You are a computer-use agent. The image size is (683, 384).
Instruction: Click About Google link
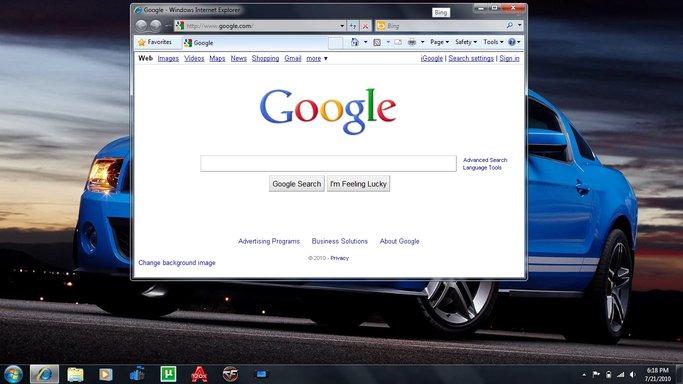coord(399,241)
